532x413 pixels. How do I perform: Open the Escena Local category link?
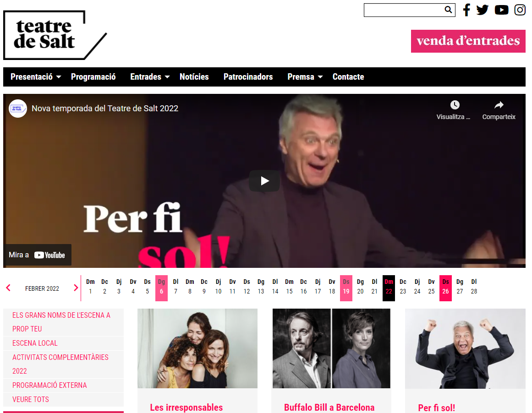click(x=35, y=343)
